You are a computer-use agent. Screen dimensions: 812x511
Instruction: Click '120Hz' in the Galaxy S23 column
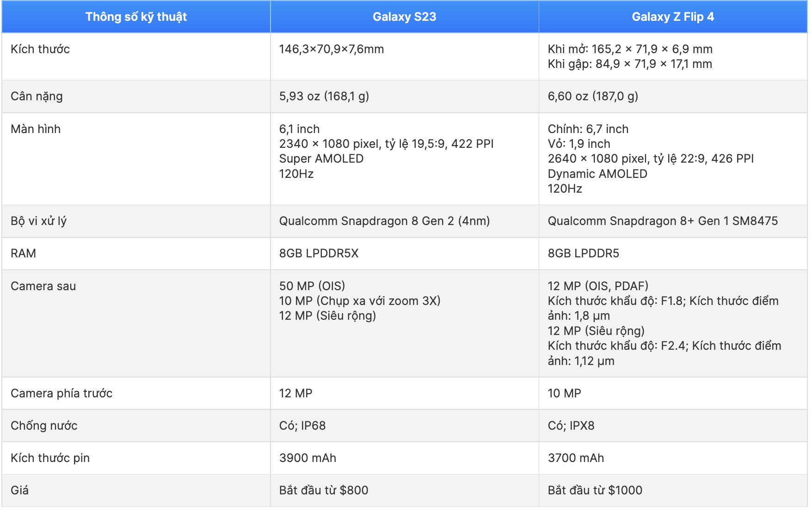296,174
